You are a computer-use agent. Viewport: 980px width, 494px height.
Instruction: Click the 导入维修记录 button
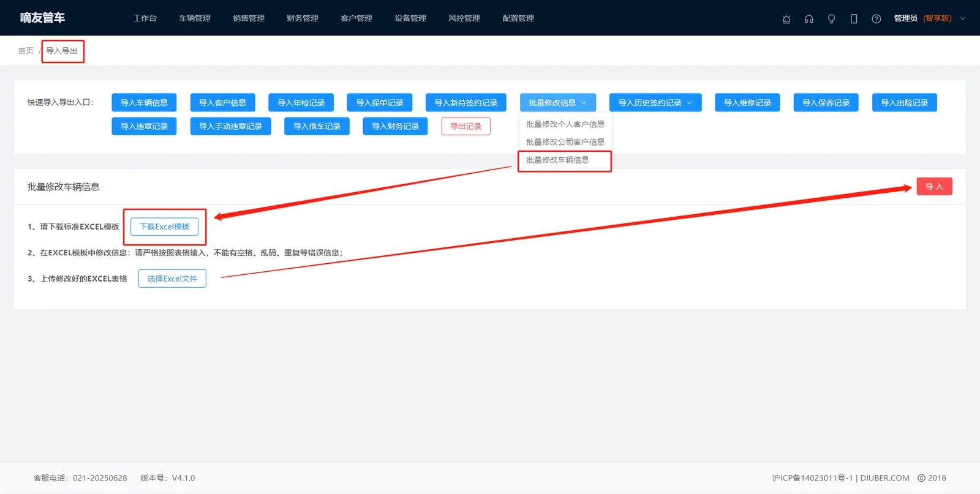(x=747, y=103)
